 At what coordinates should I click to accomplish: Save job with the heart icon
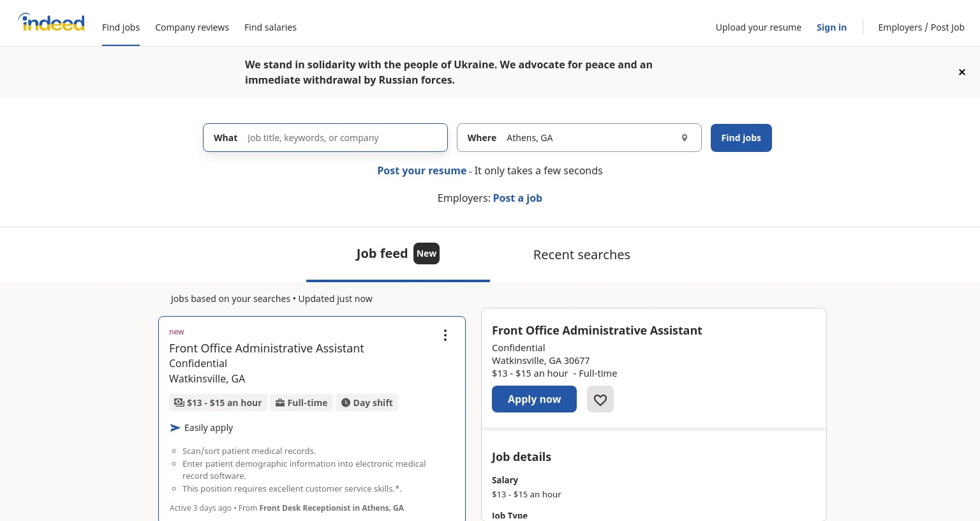coord(600,399)
